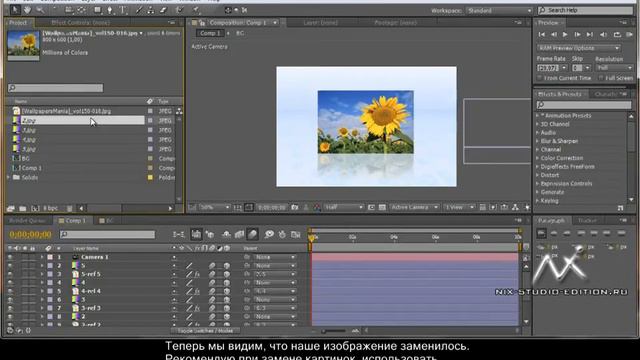Hide the Camera 1 layer
The width and height of the screenshot is (640, 360).
[x=10, y=257]
